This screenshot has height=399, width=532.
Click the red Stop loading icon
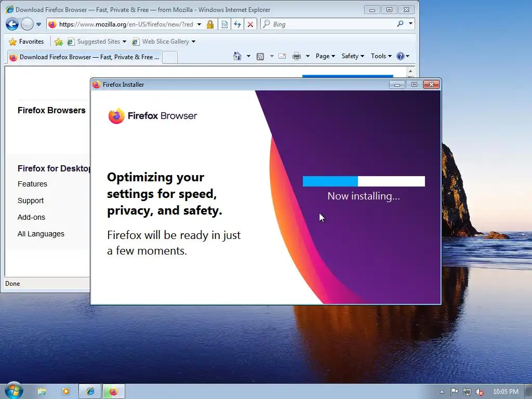coord(250,24)
